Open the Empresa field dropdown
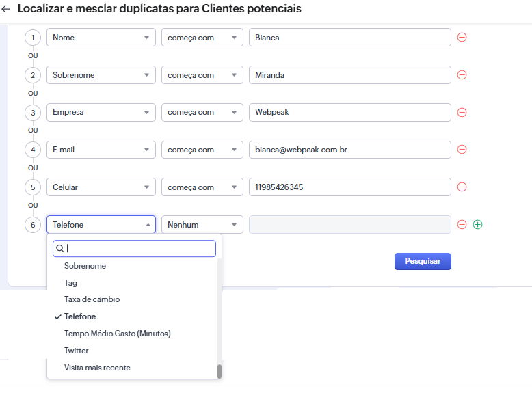 pyautogui.click(x=101, y=112)
